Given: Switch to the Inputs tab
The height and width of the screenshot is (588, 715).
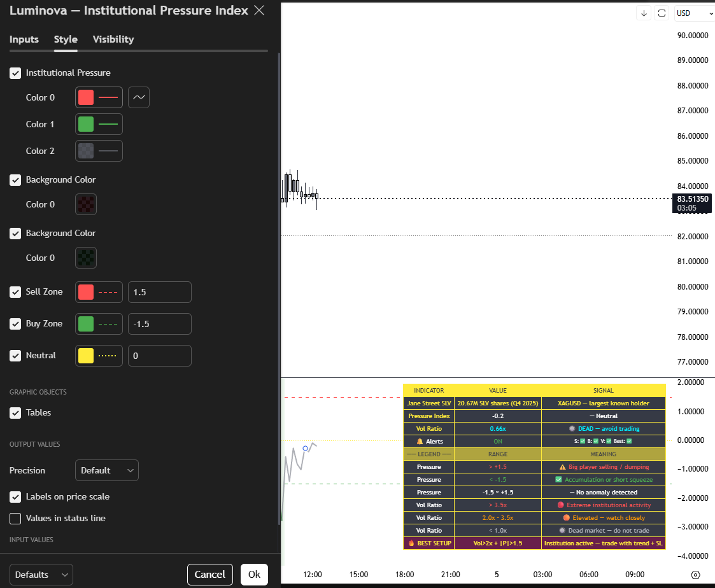Looking at the screenshot, I should point(24,39).
